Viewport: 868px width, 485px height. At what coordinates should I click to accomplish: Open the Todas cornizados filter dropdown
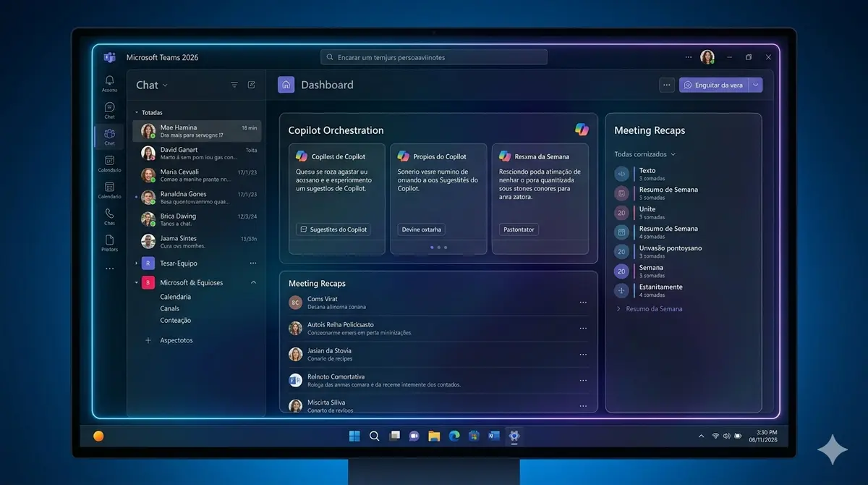[644, 154]
